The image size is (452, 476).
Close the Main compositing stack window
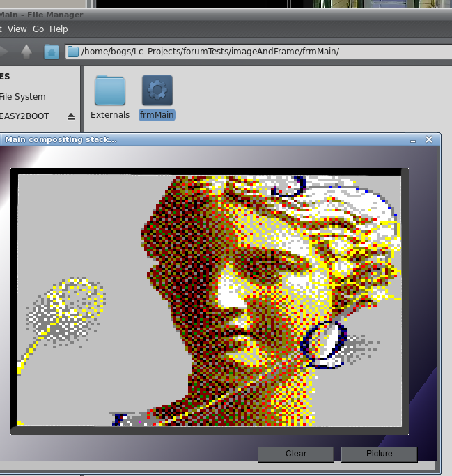coord(429,140)
